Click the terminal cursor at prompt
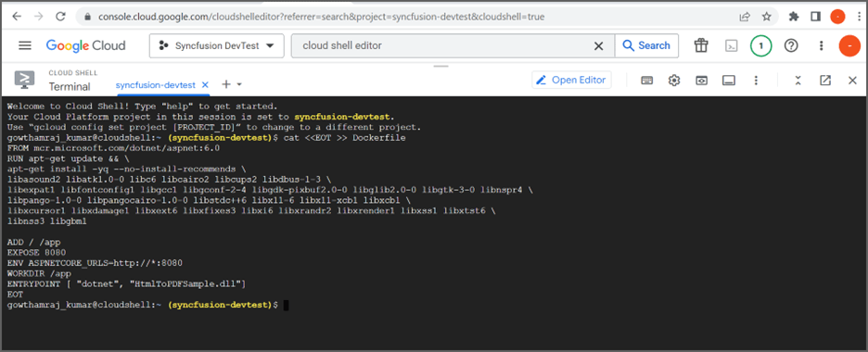The width and height of the screenshot is (868, 352). point(287,305)
